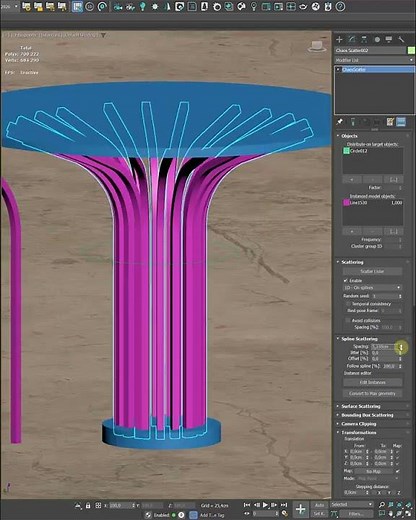Open the Utilities panel tab
The width and height of the screenshot is (416, 520).
tap(401, 40)
